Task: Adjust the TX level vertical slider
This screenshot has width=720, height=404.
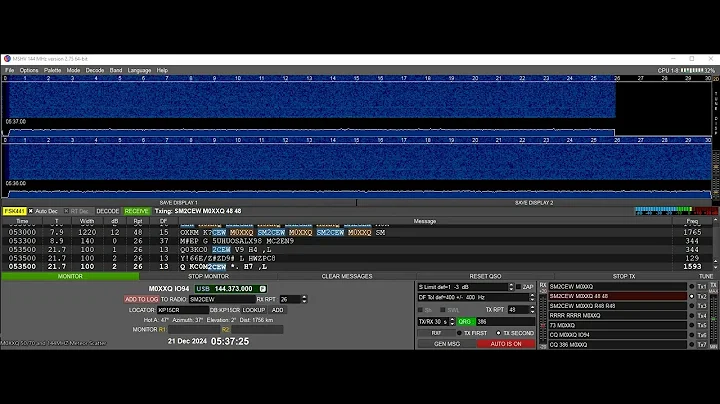Action: tap(714, 318)
